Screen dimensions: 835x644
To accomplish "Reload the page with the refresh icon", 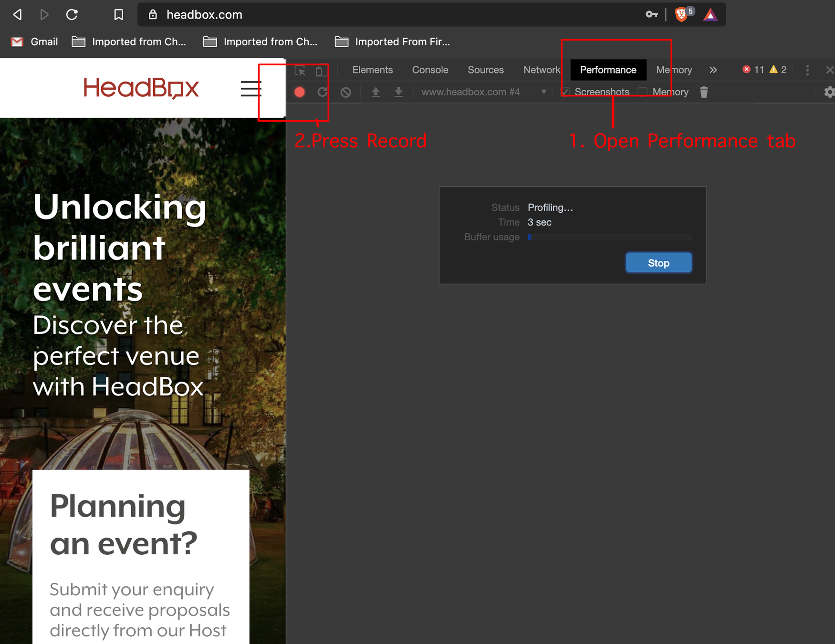I will click(x=72, y=15).
